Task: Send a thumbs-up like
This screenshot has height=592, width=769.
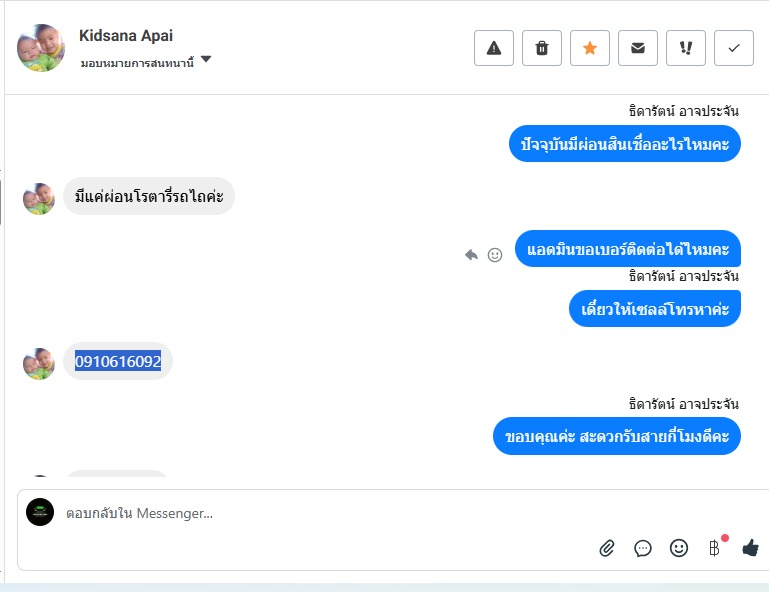Action: tap(751, 548)
